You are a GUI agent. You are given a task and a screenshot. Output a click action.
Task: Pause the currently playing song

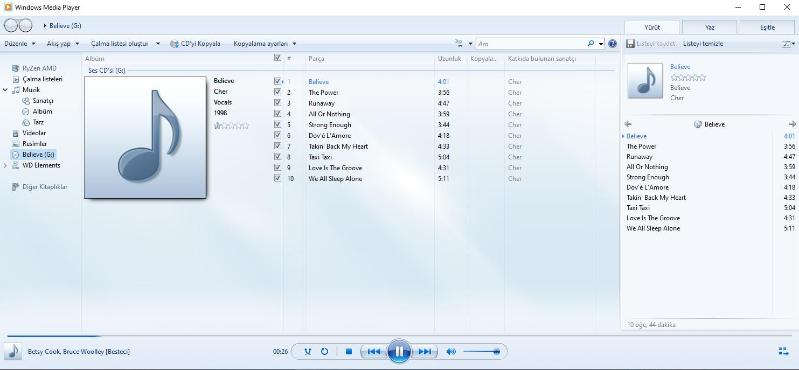coord(399,351)
